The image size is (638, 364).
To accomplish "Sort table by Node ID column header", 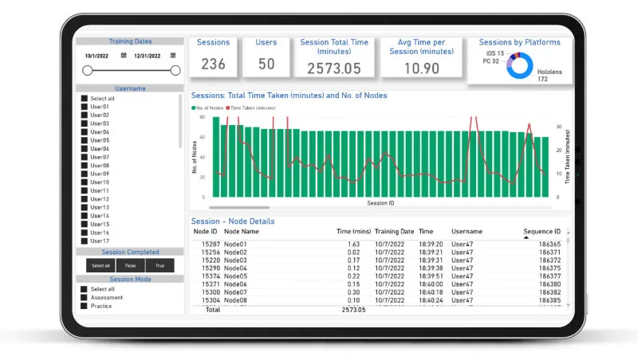I will click(x=205, y=232).
